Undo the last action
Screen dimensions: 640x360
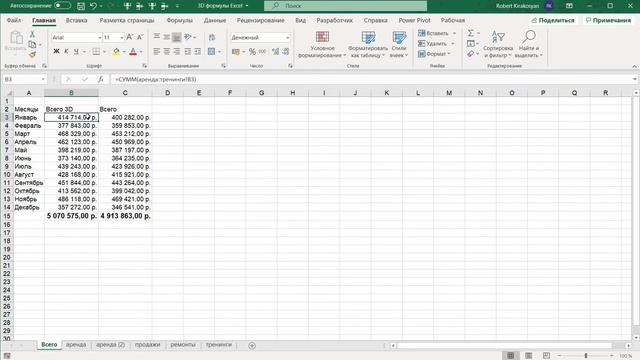pos(93,6)
